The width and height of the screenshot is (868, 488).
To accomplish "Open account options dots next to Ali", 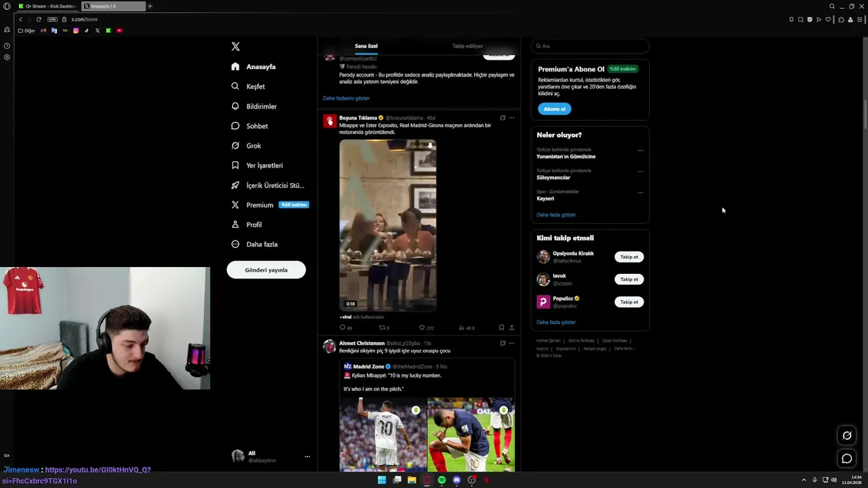I will click(x=307, y=456).
